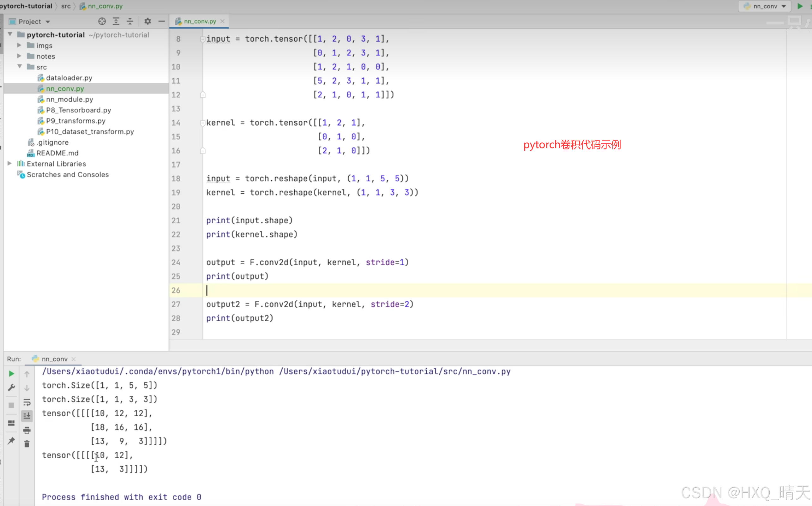Toggle the pin tab icon in Run panel

(x=11, y=440)
